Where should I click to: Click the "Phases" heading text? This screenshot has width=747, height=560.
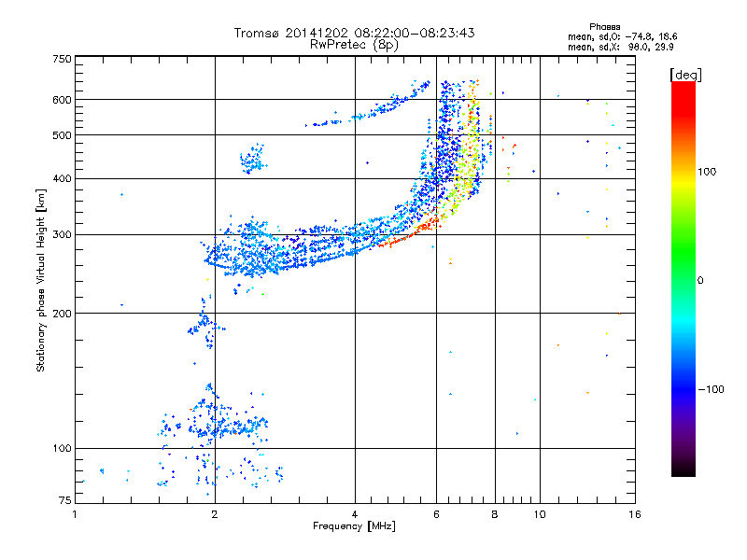(x=604, y=27)
